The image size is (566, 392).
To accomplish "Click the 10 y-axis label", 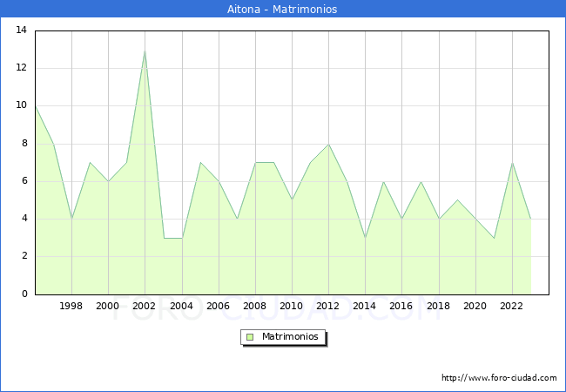I will click(21, 106).
